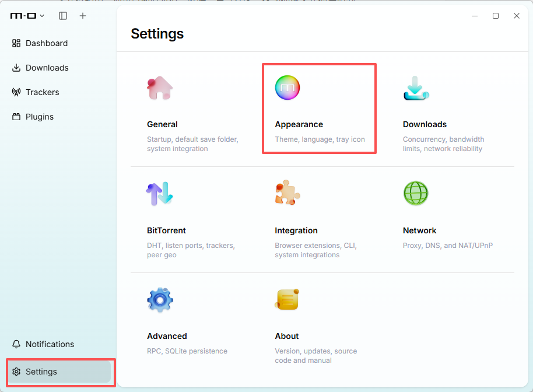Toggle the sidebar panel icon

63,16
